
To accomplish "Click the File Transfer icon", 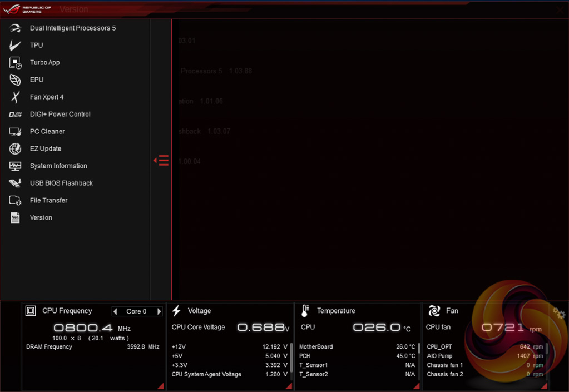I will (15, 200).
